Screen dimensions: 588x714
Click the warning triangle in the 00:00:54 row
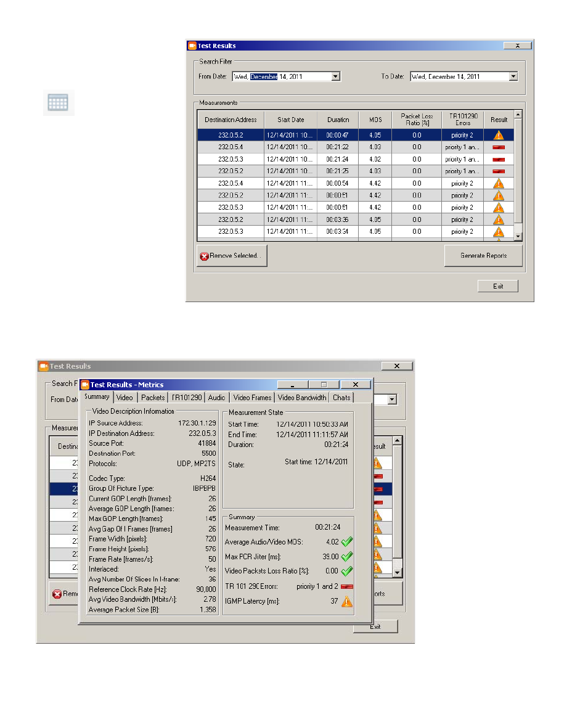coord(499,184)
